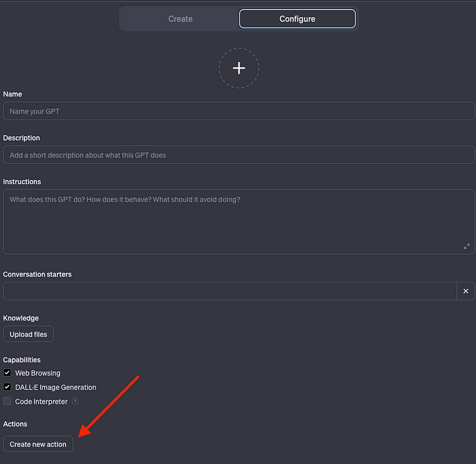Screen dimensions: 476x464
Task: Uncheck DALL·E Image Generation
Action: tap(7, 387)
